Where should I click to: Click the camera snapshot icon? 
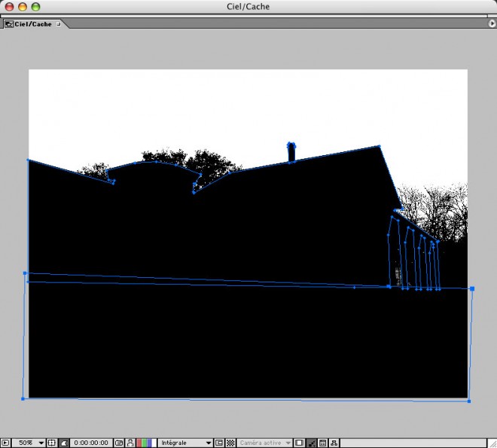119,443
